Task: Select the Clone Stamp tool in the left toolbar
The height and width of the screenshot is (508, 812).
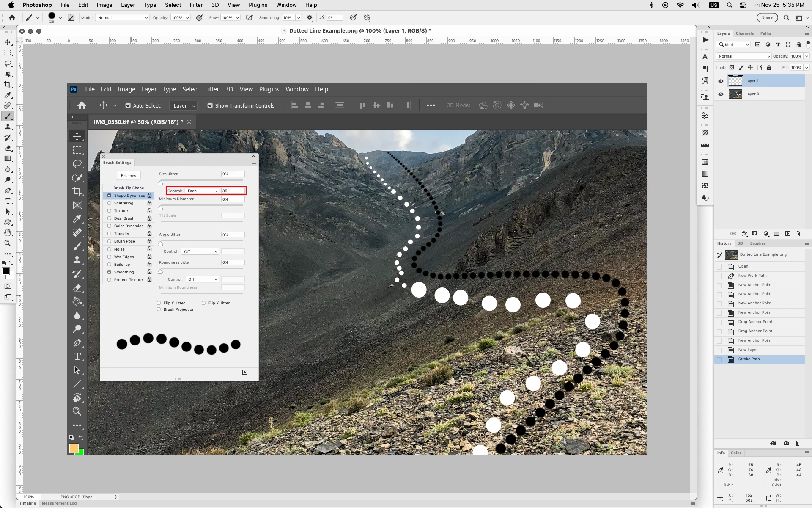Action: coord(8,127)
